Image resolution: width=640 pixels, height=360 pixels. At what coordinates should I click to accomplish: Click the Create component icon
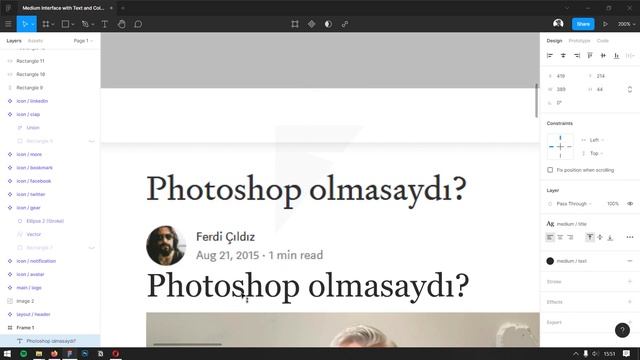click(311, 24)
